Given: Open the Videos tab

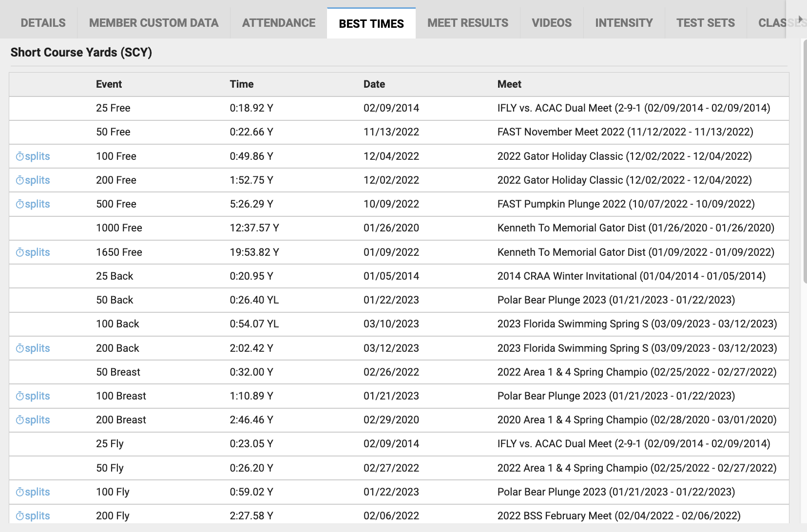Looking at the screenshot, I should (x=552, y=23).
